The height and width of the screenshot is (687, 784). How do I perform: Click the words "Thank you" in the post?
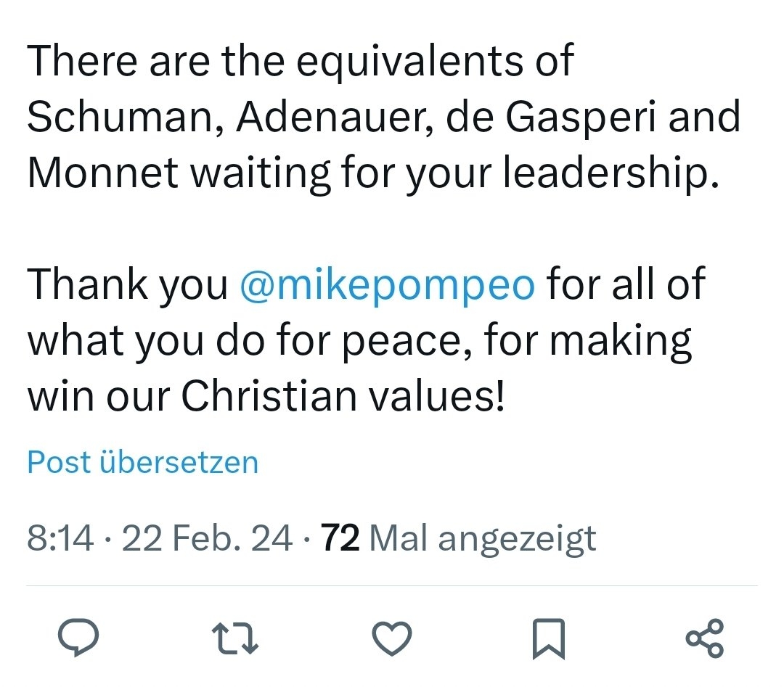tap(128, 284)
